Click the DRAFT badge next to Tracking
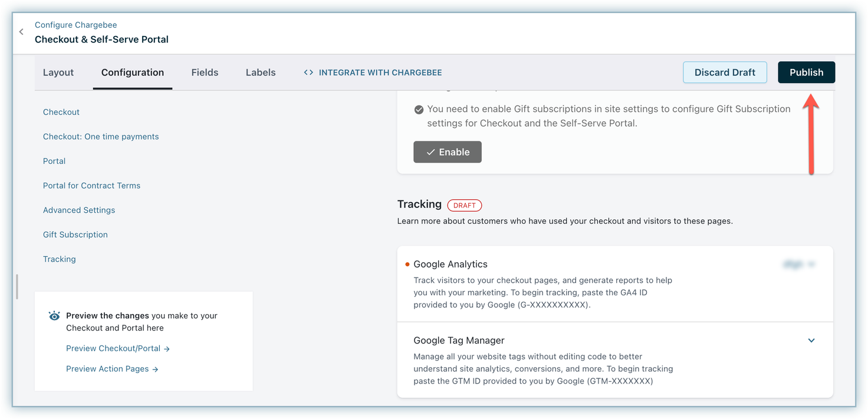868x419 pixels. [464, 205]
